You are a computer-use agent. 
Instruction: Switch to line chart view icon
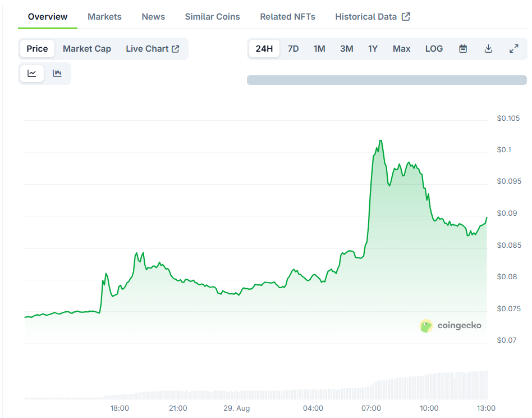[x=32, y=74]
